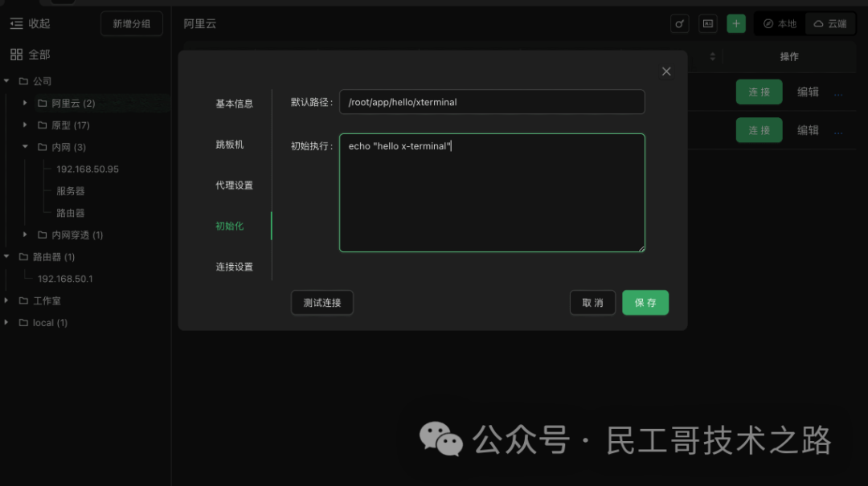
Task: Click the 保存 button
Action: 645,303
